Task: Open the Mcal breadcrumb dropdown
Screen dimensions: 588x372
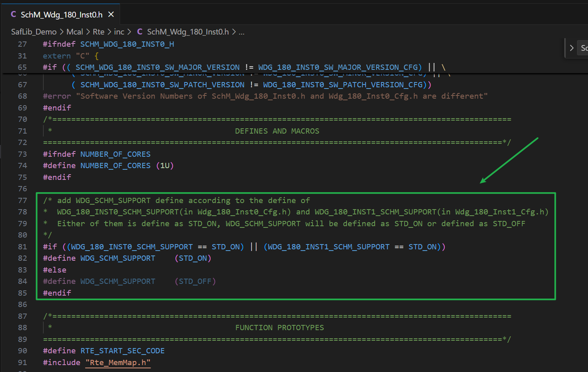Action: (x=75, y=32)
